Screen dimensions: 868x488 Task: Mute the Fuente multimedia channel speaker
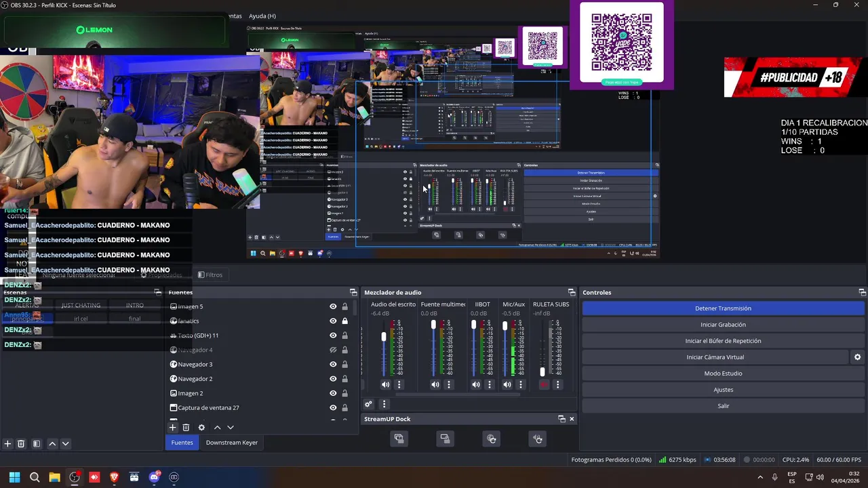point(435,385)
